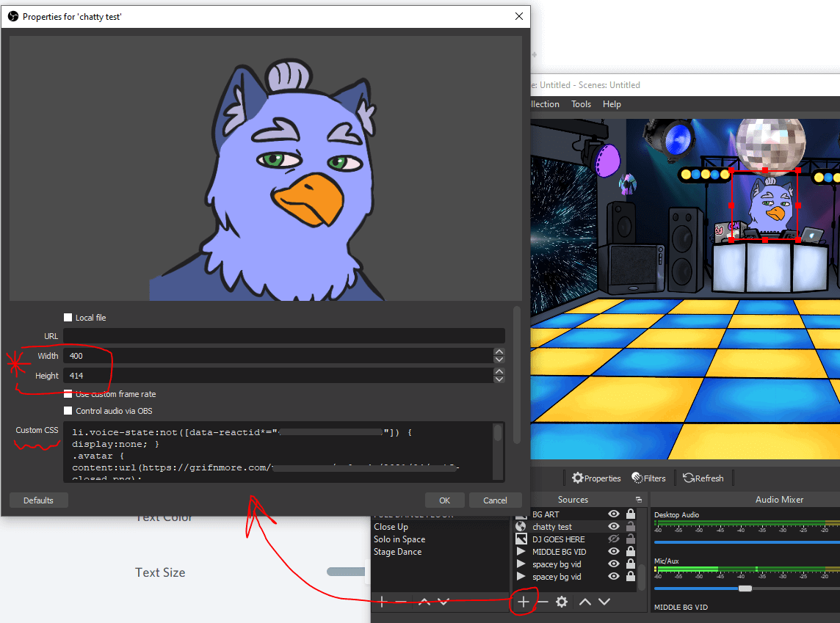Click Cancel in the Properties dialog
Viewport: 840px width, 623px height.
tap(495, 500)
